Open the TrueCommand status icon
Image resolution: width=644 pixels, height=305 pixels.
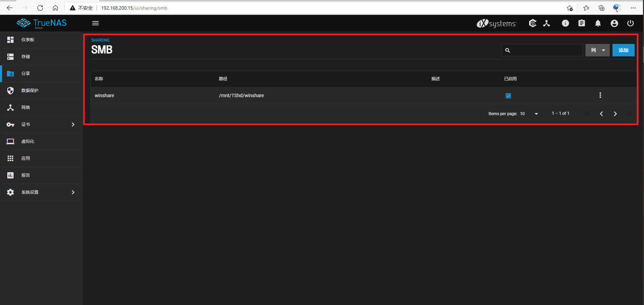pos(533,23)
